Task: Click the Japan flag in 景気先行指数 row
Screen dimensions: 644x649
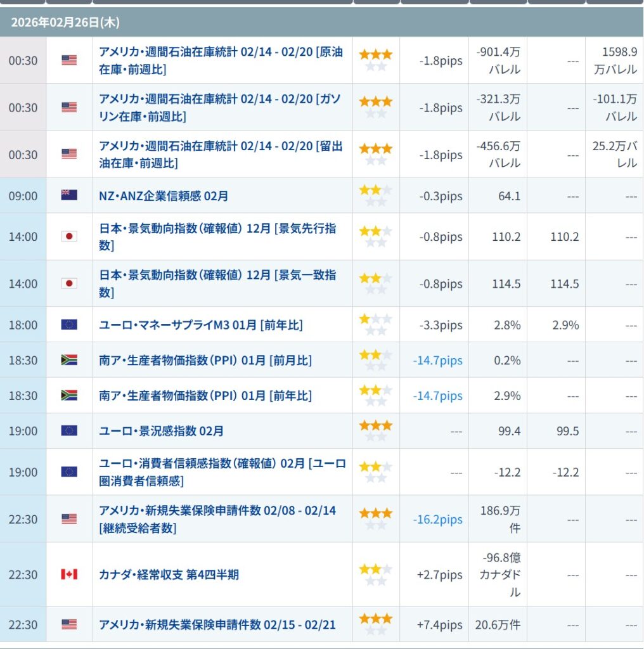Action: (69, 236)
